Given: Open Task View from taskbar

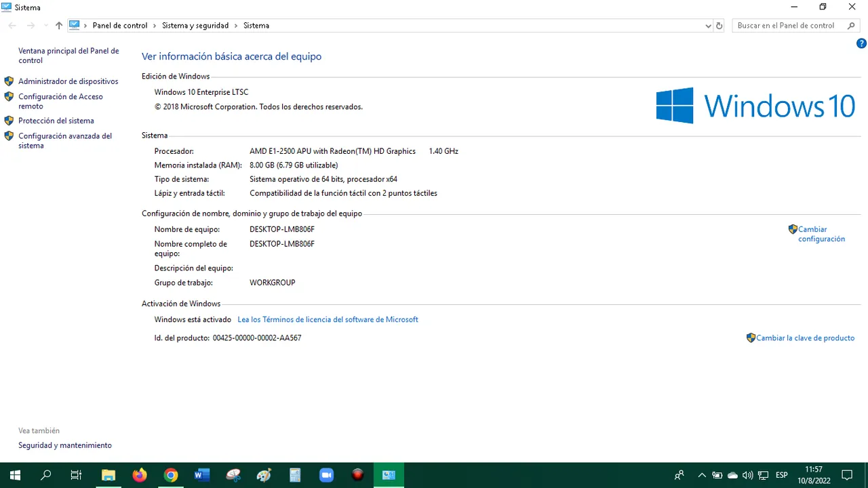Looking at the screenshot, I should click(x=77, y=475).
